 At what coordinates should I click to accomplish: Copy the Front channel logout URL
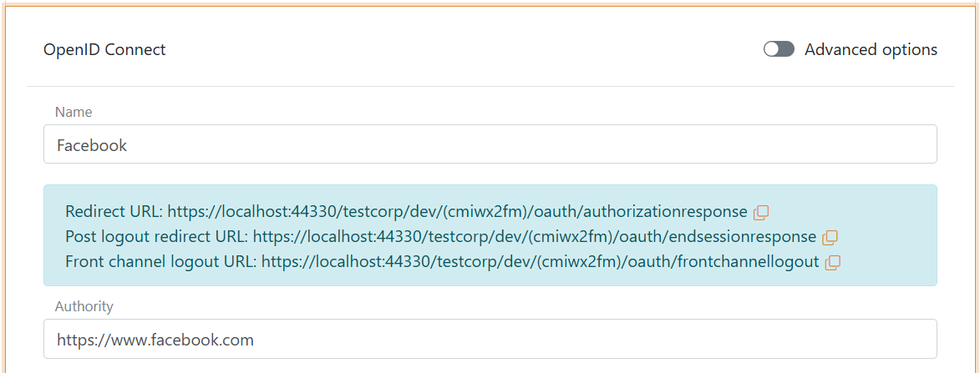[832, 262]
